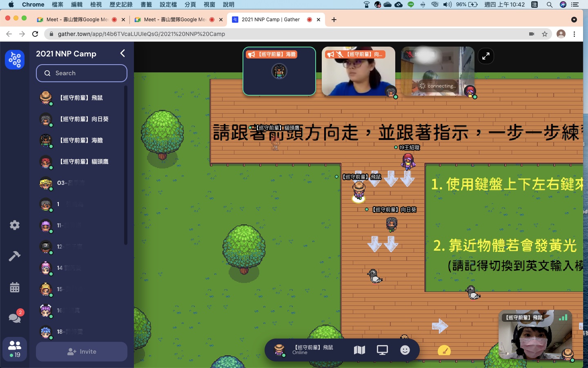Open a new Chrome tab
The width and height of the screenshot is (588, 368).
coord(334,20)
